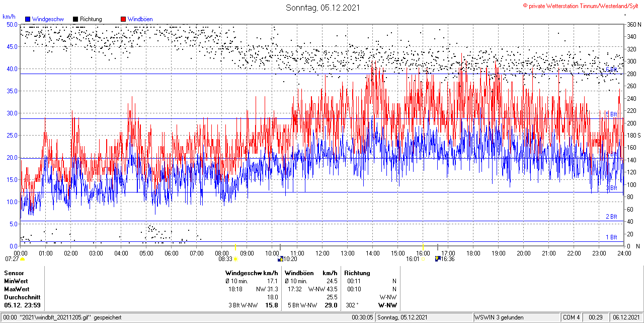Screen dimensions: 644x323
Task: Click the moonset icon at 16:36
Action: 438,259
